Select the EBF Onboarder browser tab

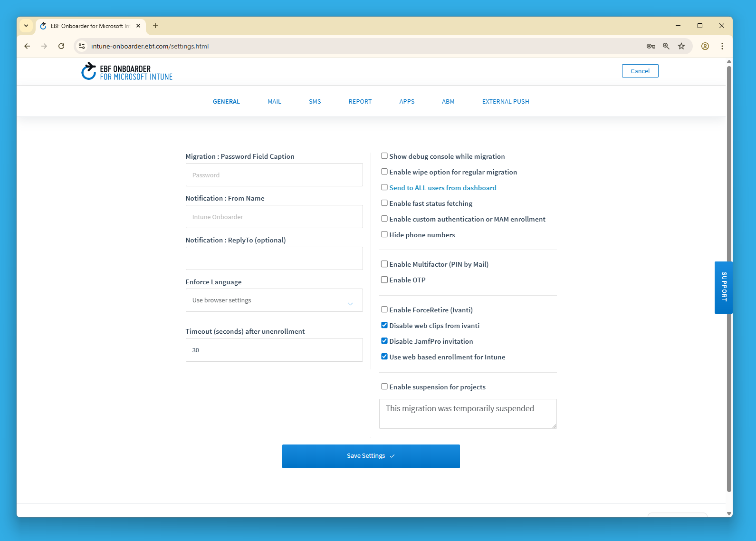(x=90, y=26)
